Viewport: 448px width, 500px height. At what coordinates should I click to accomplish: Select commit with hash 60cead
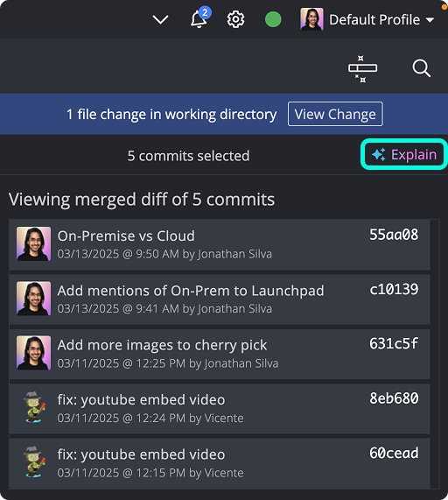pos(220,463)
